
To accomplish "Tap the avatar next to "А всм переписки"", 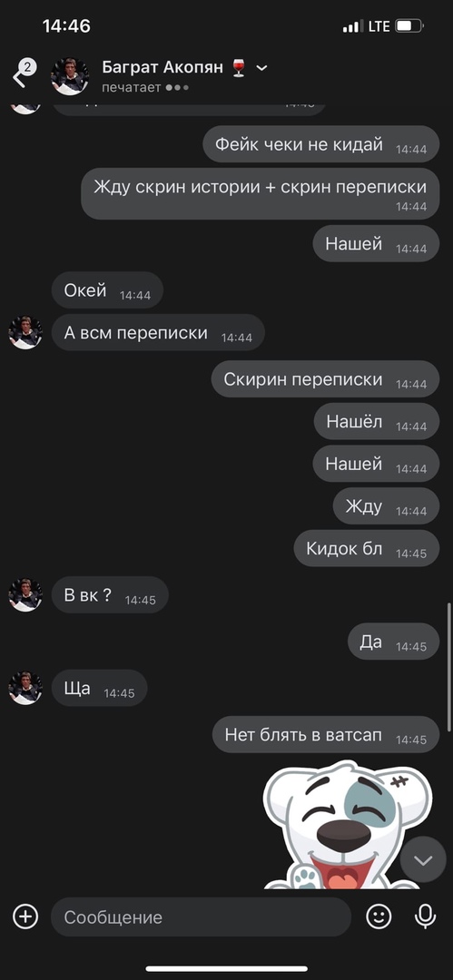I will pyautogui.click(x=25, y=332).
